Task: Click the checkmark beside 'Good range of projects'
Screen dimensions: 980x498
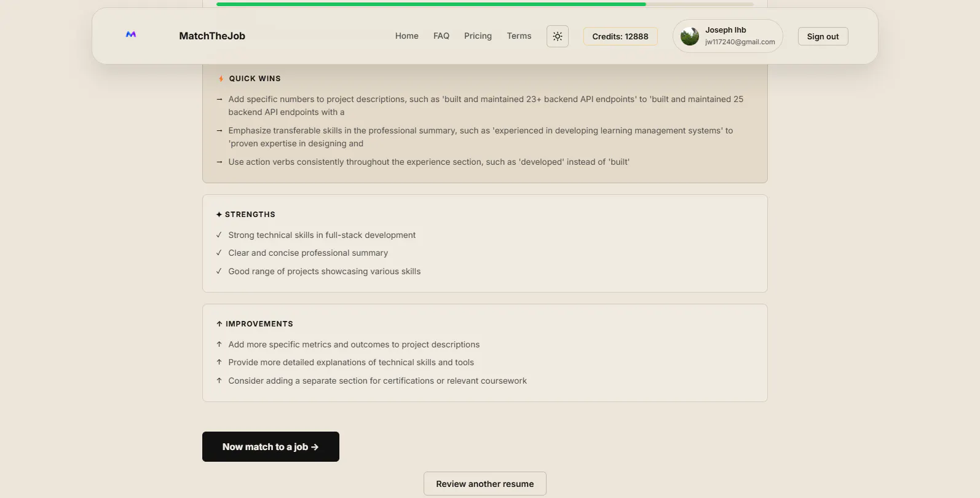Action: (x=219, y=271)
